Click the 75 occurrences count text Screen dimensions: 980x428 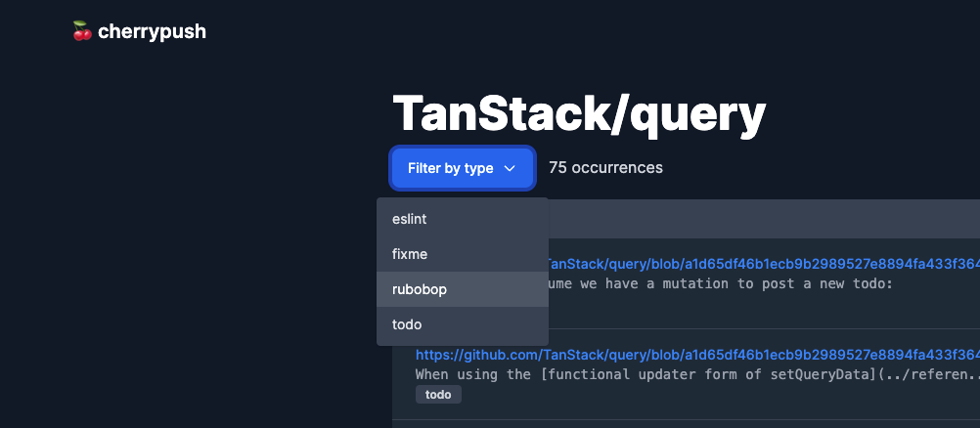[605, 167]
